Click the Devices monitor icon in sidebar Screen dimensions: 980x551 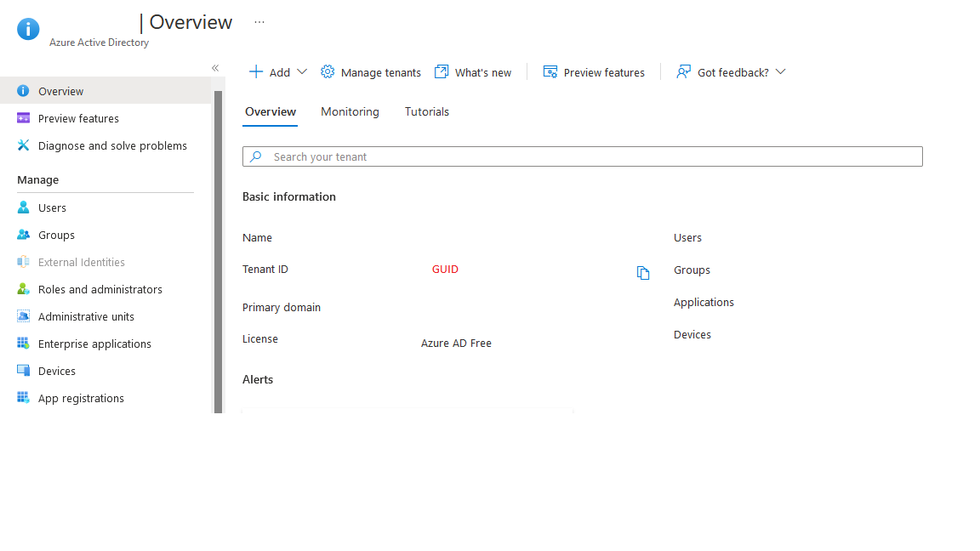[x=23, y=371]
